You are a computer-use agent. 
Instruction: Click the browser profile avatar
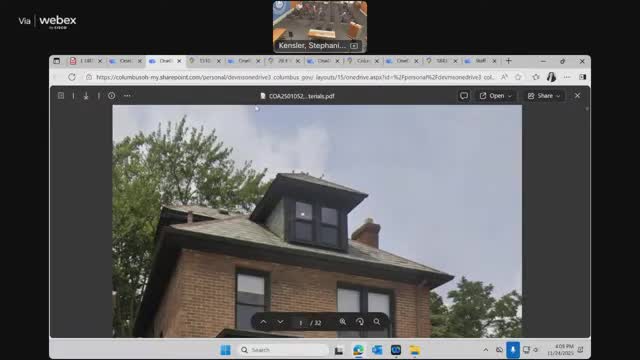(551, 77)
